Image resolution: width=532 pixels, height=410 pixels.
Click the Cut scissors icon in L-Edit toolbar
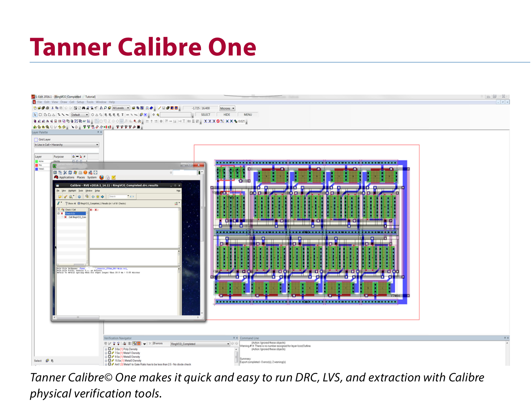pos(53,108)
